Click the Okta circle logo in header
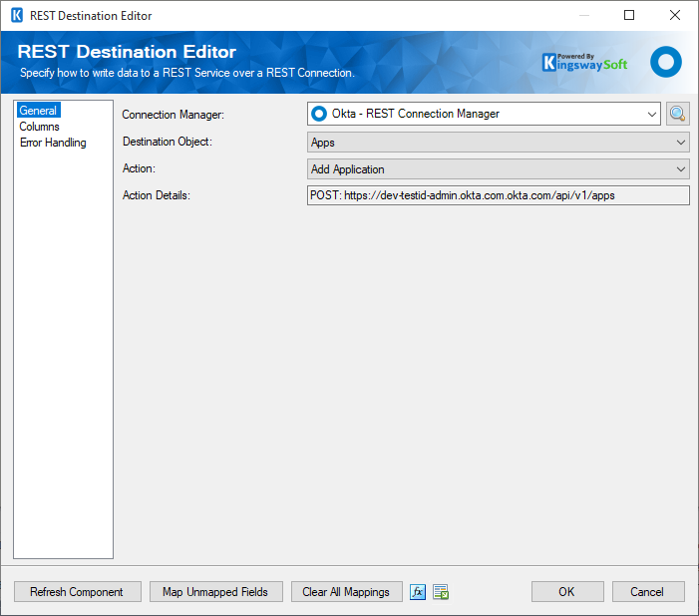 point(665,62)
